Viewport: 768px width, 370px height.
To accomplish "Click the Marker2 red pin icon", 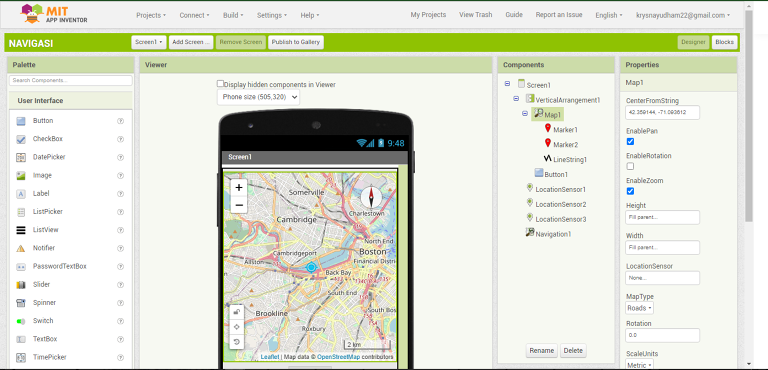I will 548,144.
